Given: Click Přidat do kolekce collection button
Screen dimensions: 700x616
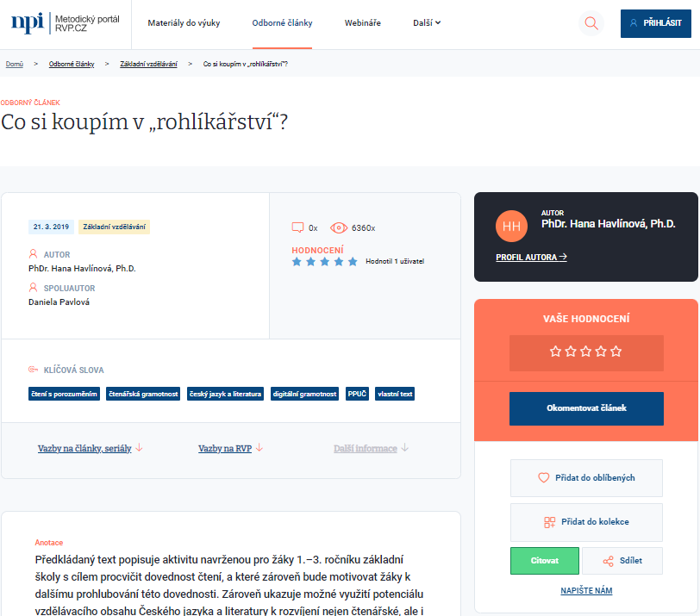Looking at the screenshot, I should click(586, 522).
